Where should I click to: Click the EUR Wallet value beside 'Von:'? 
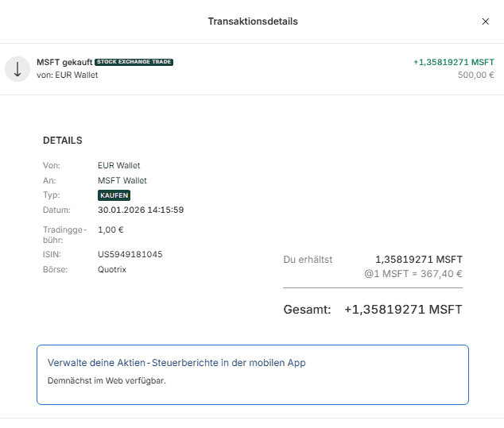click(x=118, y=166)
